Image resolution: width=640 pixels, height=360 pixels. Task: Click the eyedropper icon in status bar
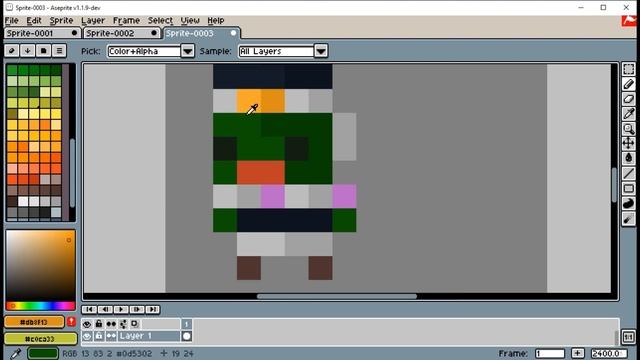coord(16,353)
